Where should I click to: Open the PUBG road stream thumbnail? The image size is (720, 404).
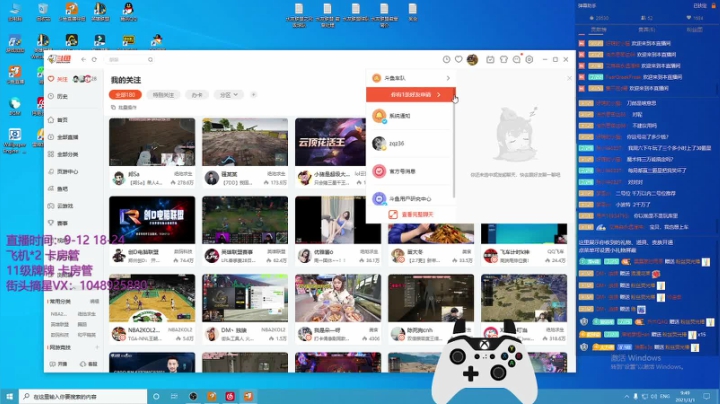[x=245, y=142]
